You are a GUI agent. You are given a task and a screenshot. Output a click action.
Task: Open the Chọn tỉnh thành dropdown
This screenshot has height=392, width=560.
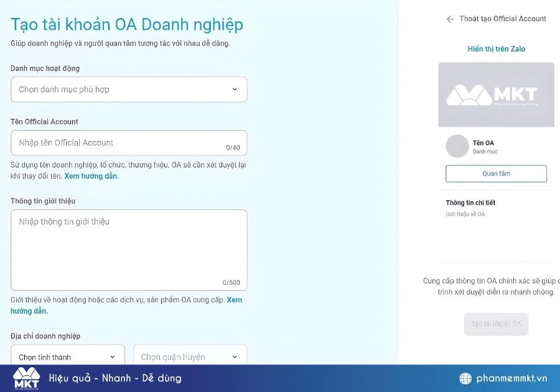pyautogui.click(x=68, y=355)
